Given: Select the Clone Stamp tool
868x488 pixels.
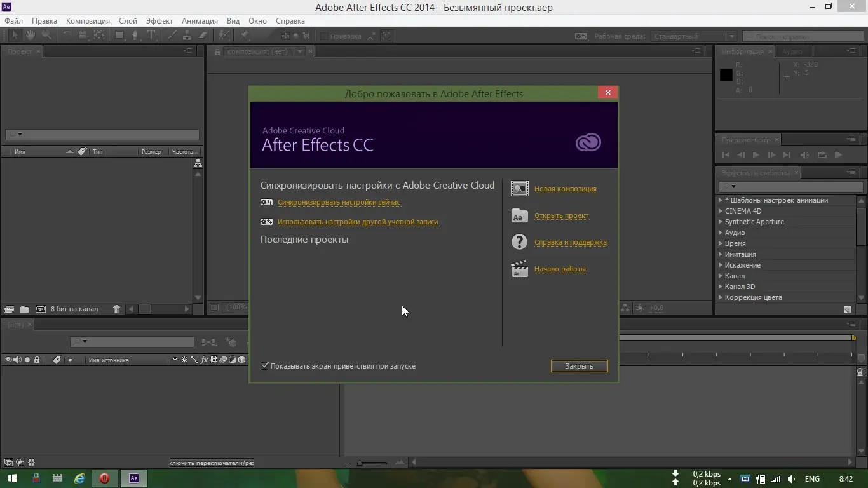Looking at the screenshot, I should 187,36.
